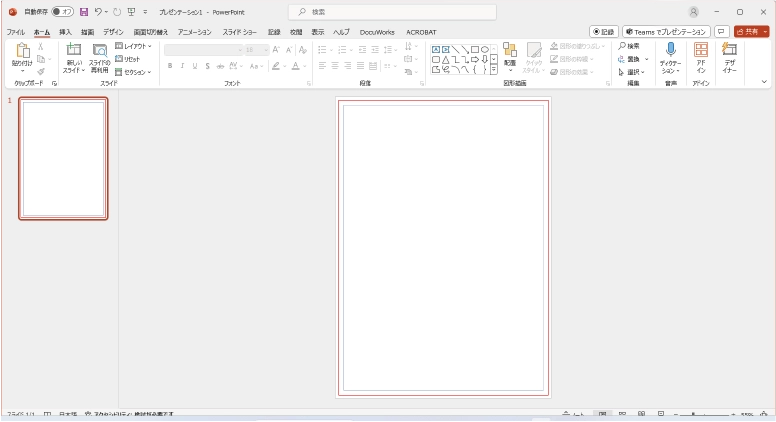Click the font color A swatch
The width and height of the screenshot is (776, 422).
coord(295,66)
